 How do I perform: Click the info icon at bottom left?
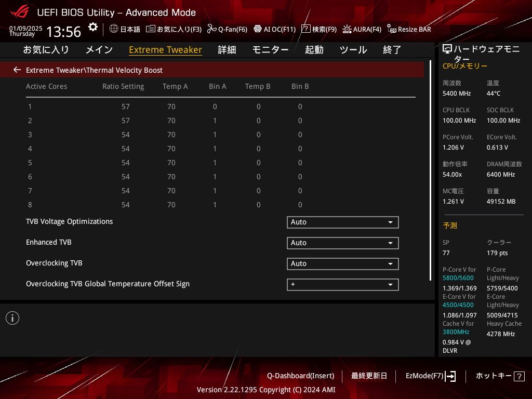coord(12,318)
